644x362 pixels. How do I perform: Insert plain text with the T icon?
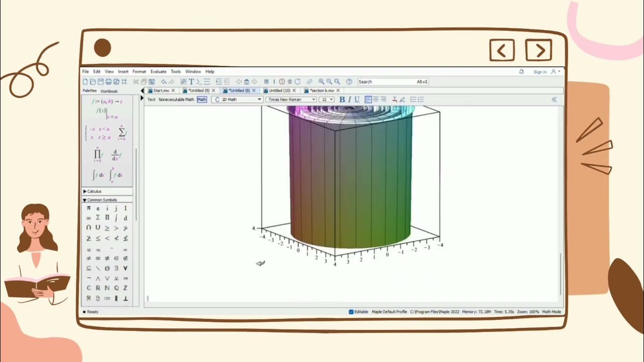[x=191, y=81]
